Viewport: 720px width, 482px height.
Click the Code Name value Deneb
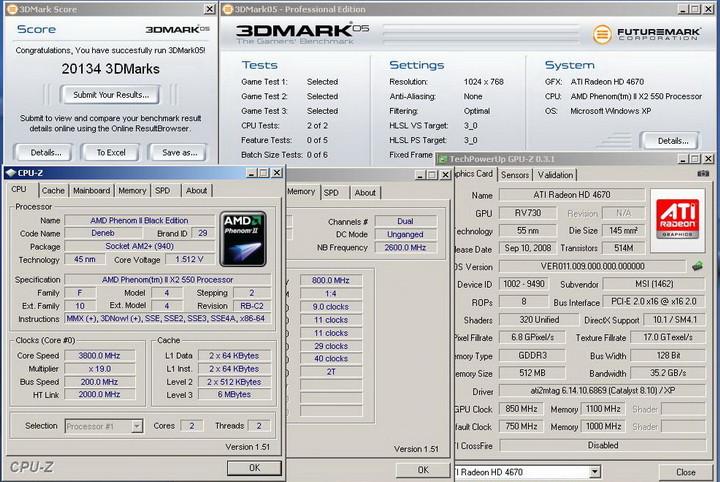pos(103,233)
